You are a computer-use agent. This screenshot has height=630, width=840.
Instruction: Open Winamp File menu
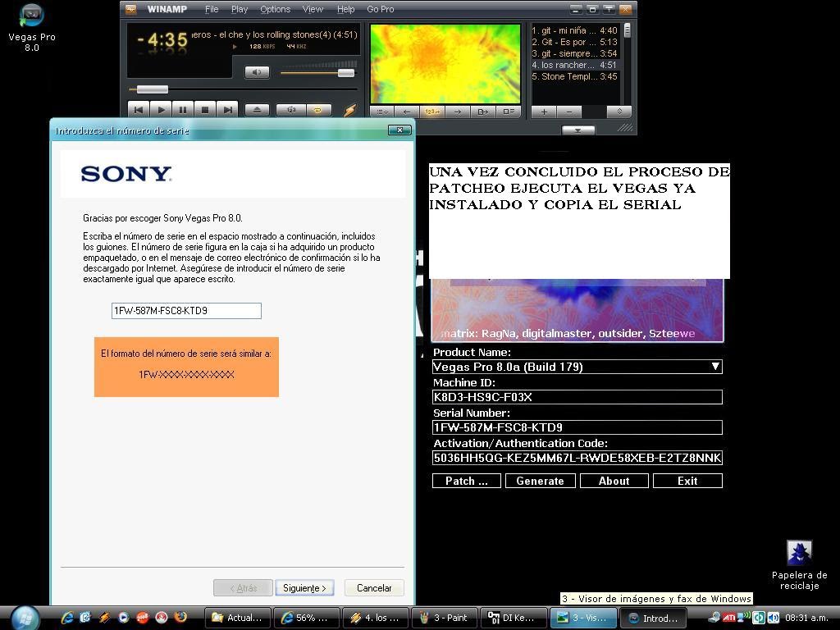[x=212, y=9]
